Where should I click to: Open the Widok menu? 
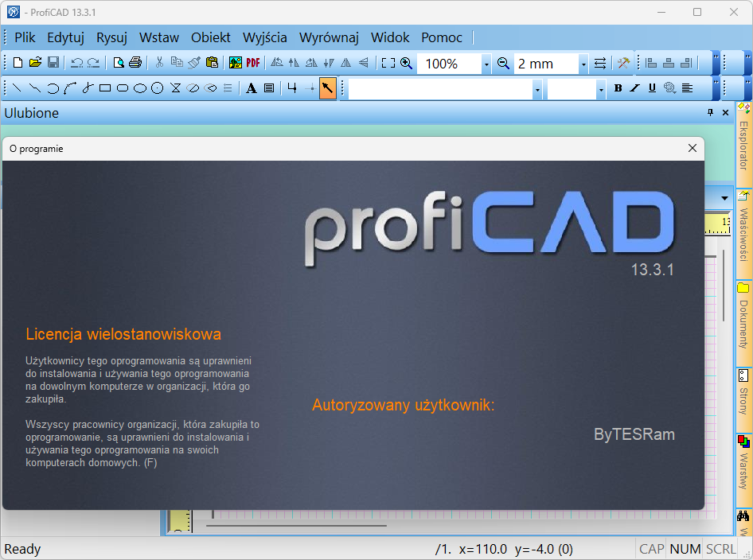tap(390, 37)
